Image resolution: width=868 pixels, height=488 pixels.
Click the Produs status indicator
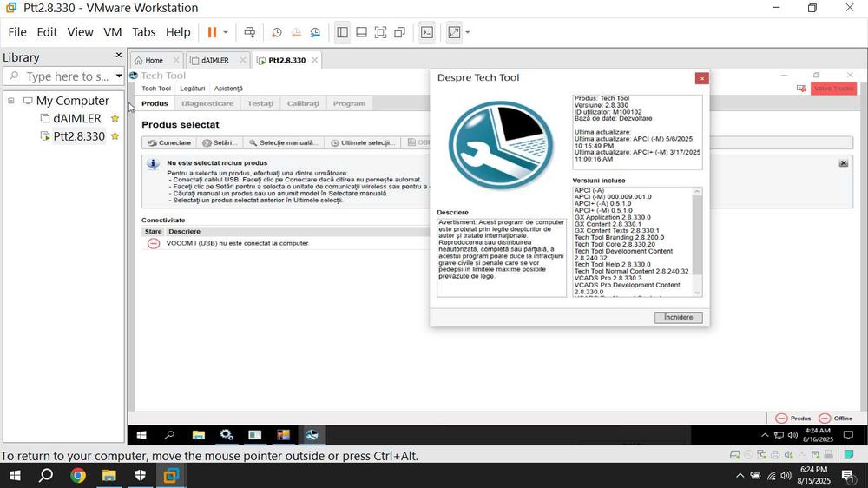pyautogui.click(x=793, y=419)
